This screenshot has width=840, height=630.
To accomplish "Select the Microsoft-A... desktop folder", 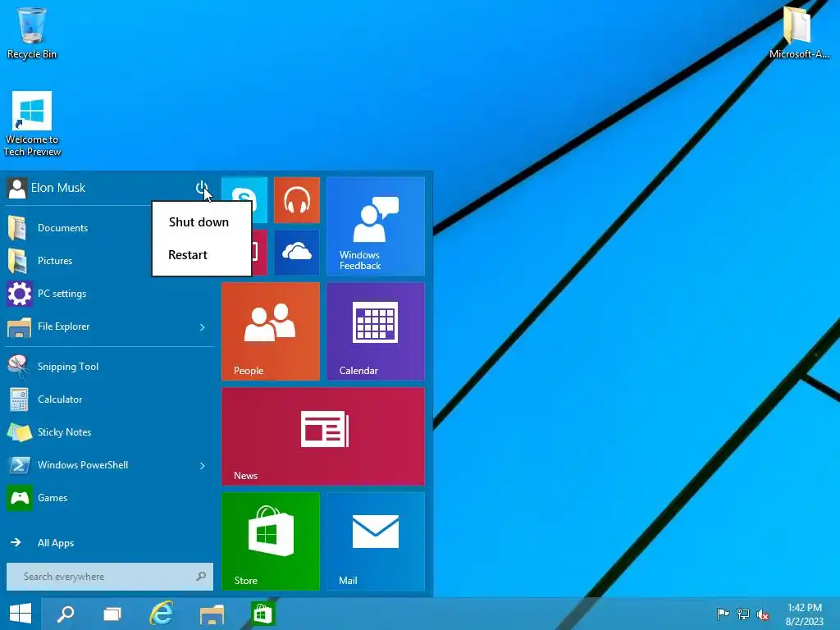I will click(x=798, y=32).
